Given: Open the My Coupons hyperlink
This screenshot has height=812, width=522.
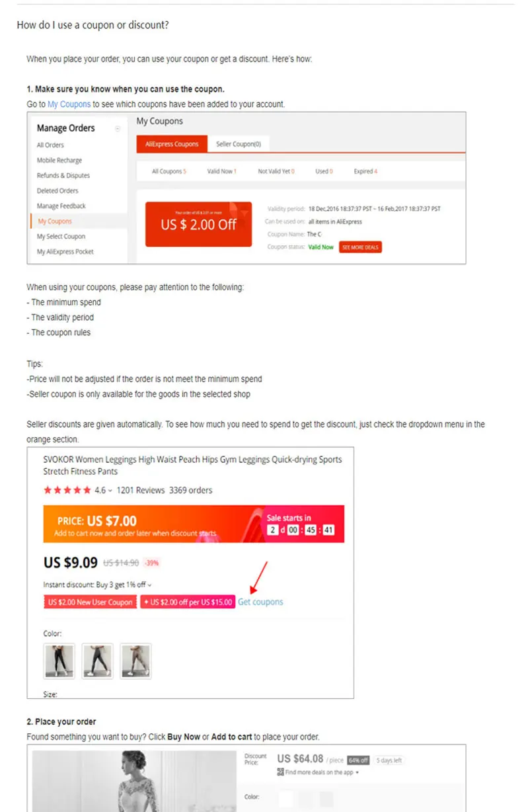Looking at the screenshot, I should [x=69, y=104].
